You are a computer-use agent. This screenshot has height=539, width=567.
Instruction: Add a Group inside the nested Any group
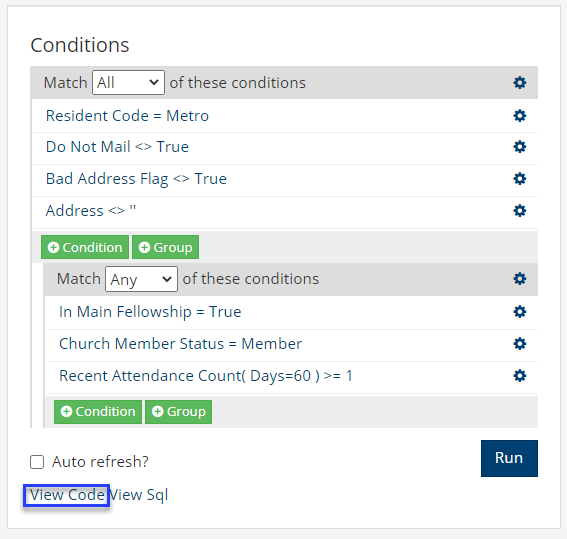point(179,411)
